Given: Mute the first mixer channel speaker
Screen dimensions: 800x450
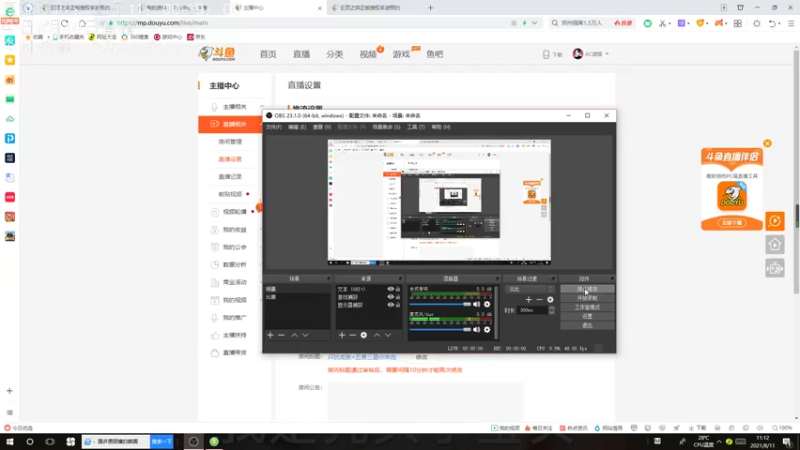Looking at the screenshot, I should [x=476, y=304].
